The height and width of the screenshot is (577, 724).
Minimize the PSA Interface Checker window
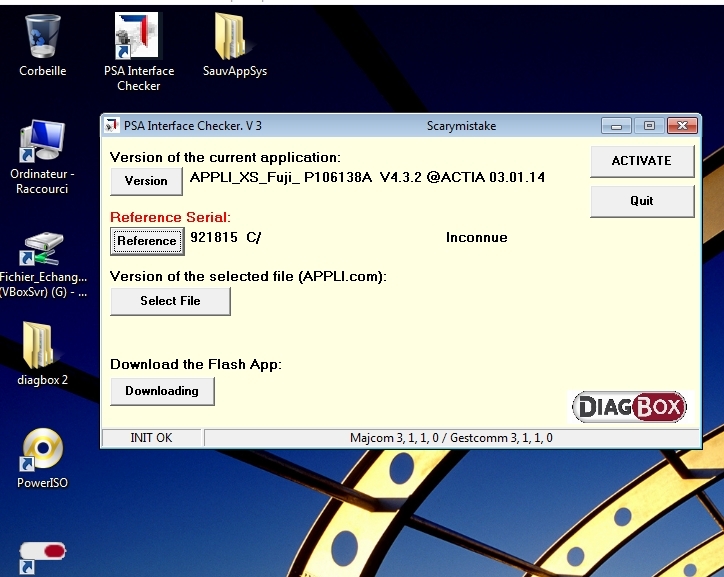[616, 126]
